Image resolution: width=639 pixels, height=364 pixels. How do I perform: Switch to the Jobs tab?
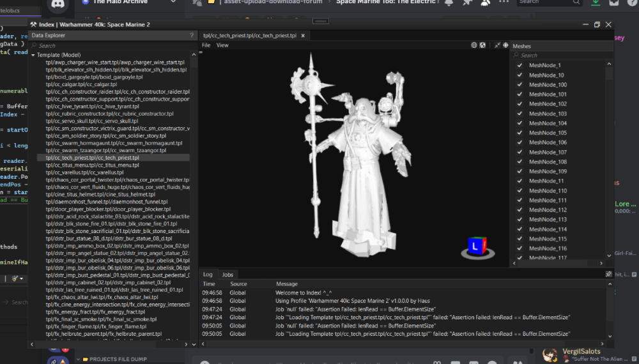[x=227, y=274]
